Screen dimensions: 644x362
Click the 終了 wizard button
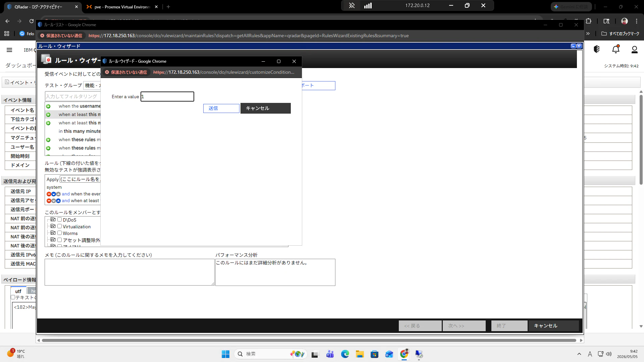(509, 326)
